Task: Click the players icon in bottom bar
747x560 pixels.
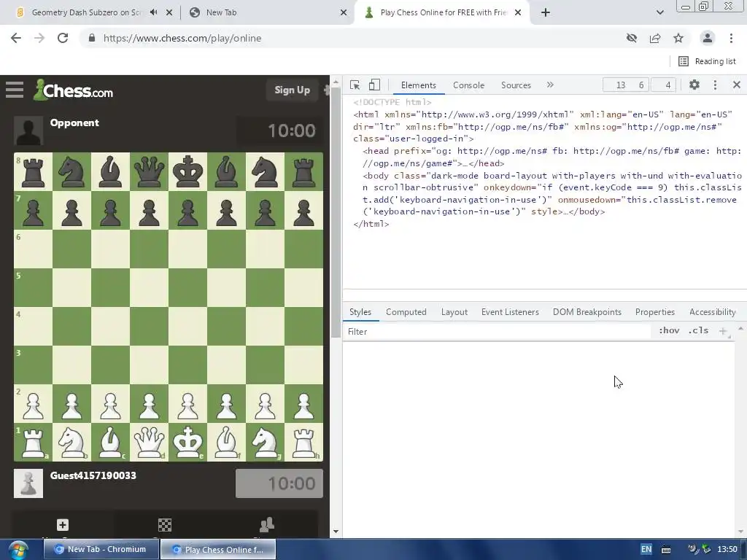Action: [x=267, y=524]
